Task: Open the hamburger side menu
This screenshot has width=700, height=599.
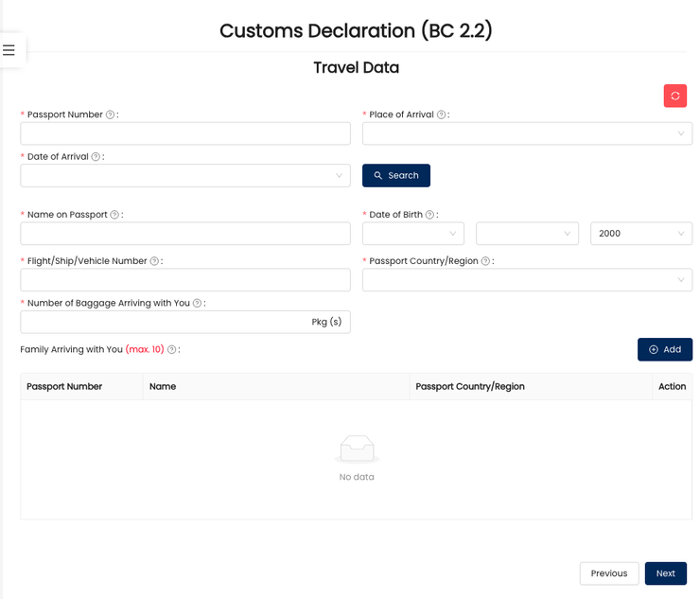Action: [9, 50]
